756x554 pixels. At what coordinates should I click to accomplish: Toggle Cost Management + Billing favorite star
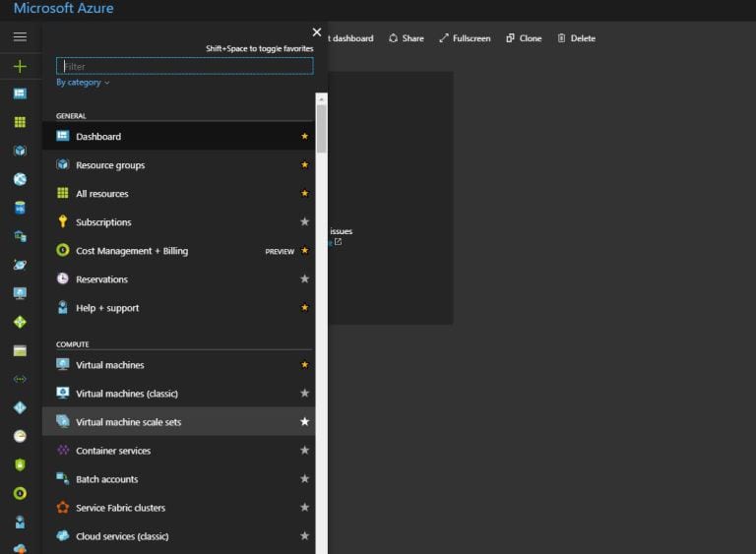[305, 251]
